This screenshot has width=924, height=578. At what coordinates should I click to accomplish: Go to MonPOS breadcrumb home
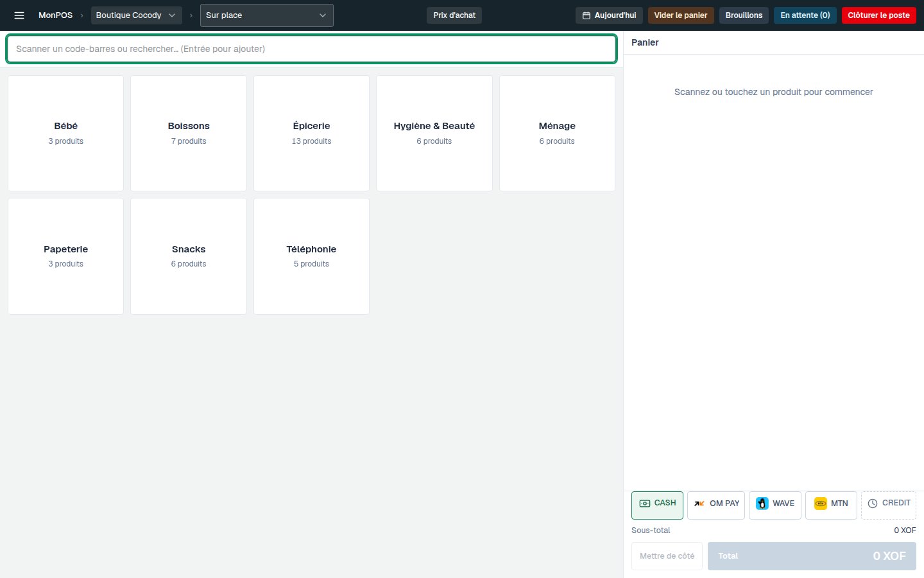point(55,15)
